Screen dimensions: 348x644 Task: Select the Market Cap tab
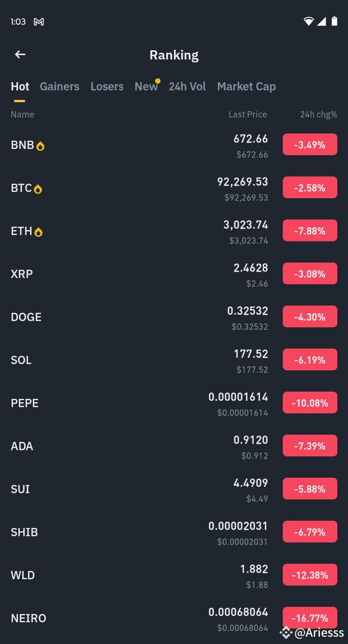tap(246, 87)
